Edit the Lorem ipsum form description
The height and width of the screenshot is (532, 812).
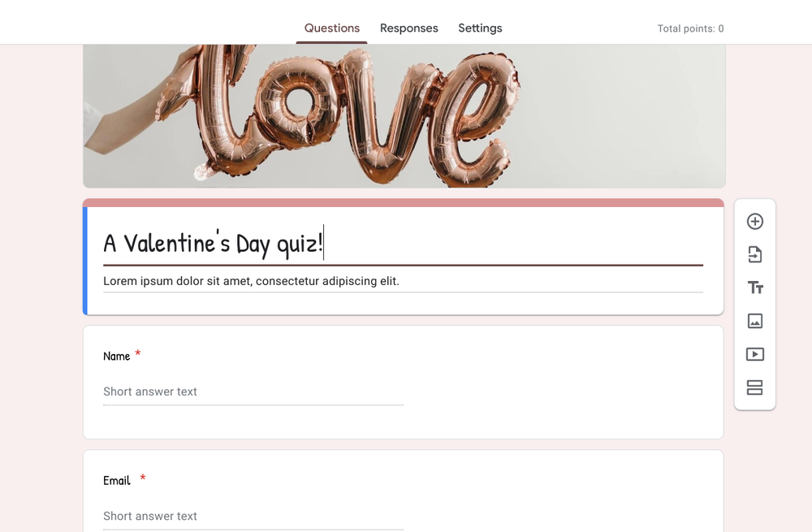[250, 280]
